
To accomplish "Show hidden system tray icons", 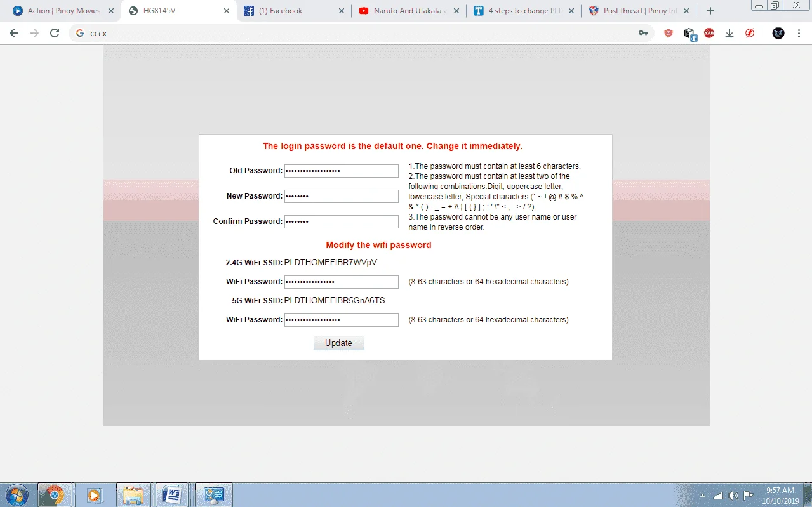I will coord(702,496).
